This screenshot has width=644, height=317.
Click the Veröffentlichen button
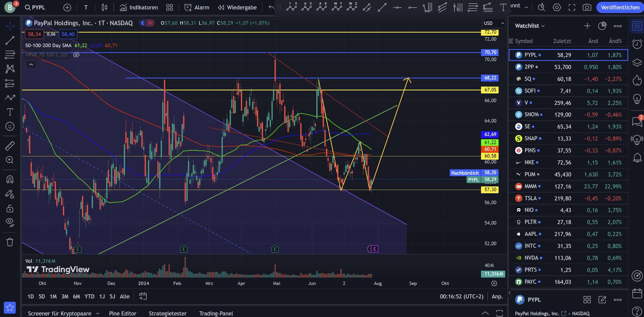point(620,7)
